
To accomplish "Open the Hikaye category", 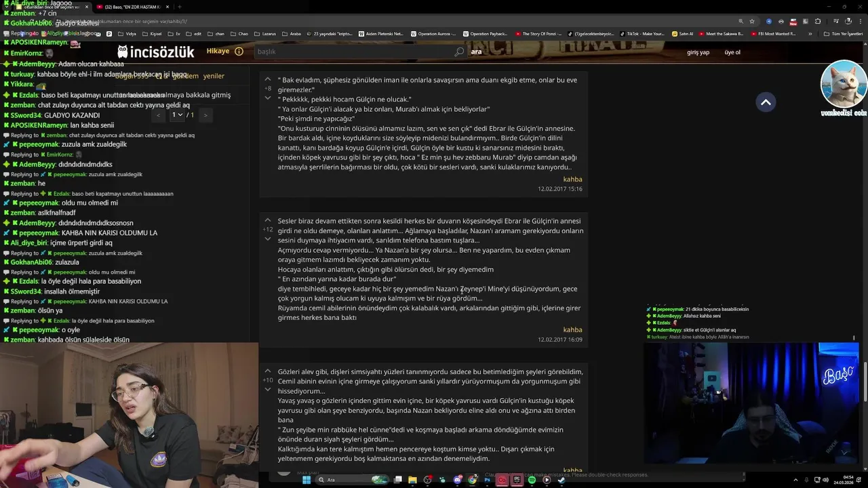I will pos(218,52).
